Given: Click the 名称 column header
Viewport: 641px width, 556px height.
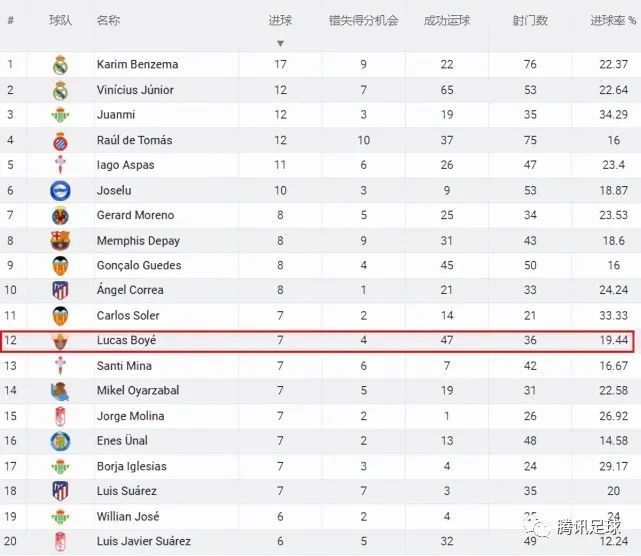Looking at the screenshot, I should pyautogui.click(x=108, y=20).
